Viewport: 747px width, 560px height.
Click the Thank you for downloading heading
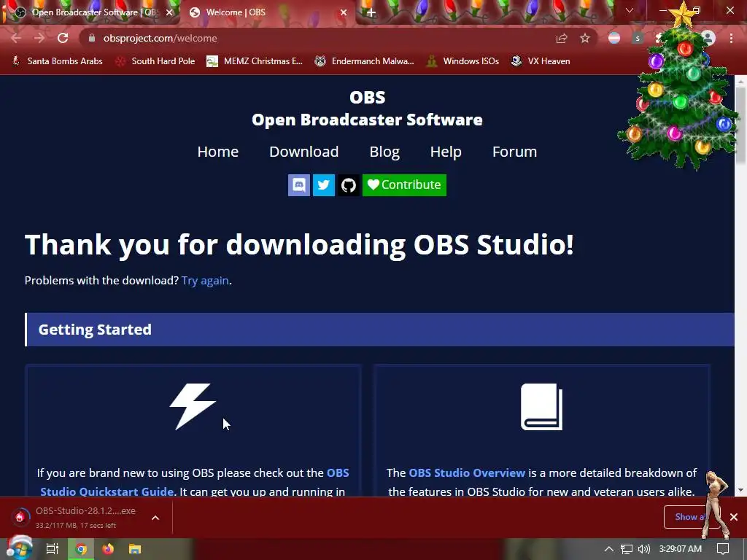pos(299,245)
